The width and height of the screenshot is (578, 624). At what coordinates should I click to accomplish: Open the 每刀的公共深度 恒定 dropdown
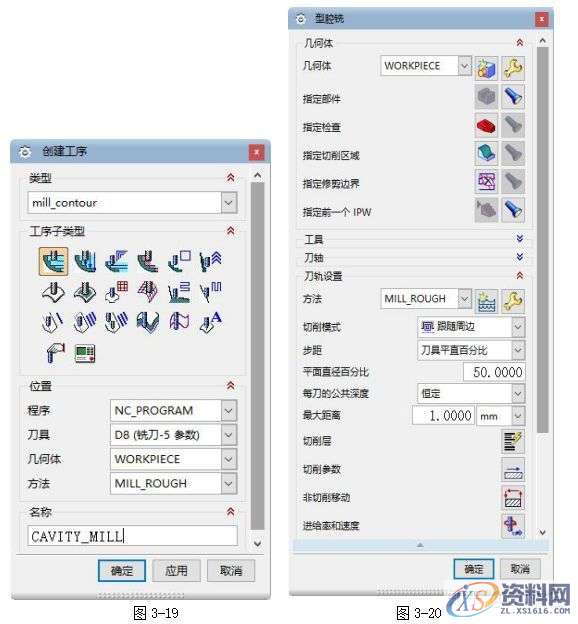click(518, 394)
